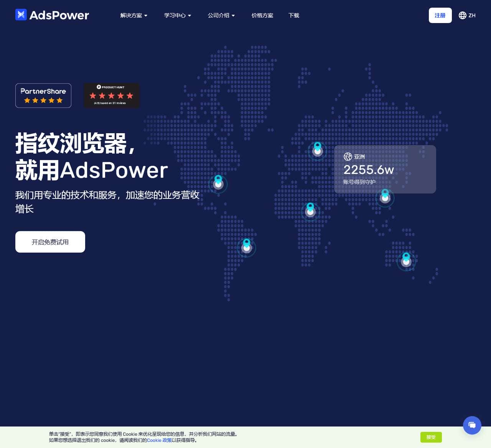Viewport: 491px width, 448px height.
Task: Select the Asia map pin
Action: tap(385, 196)
